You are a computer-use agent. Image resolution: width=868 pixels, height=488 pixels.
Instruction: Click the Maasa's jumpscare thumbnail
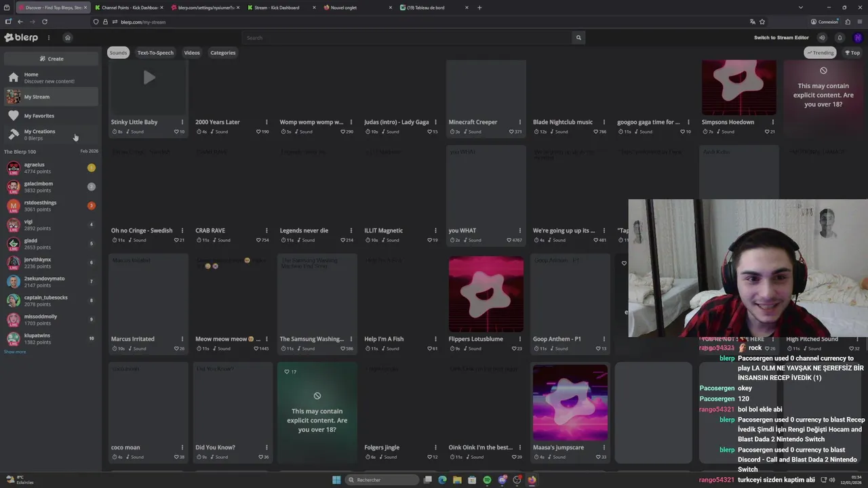click(570, 403)
